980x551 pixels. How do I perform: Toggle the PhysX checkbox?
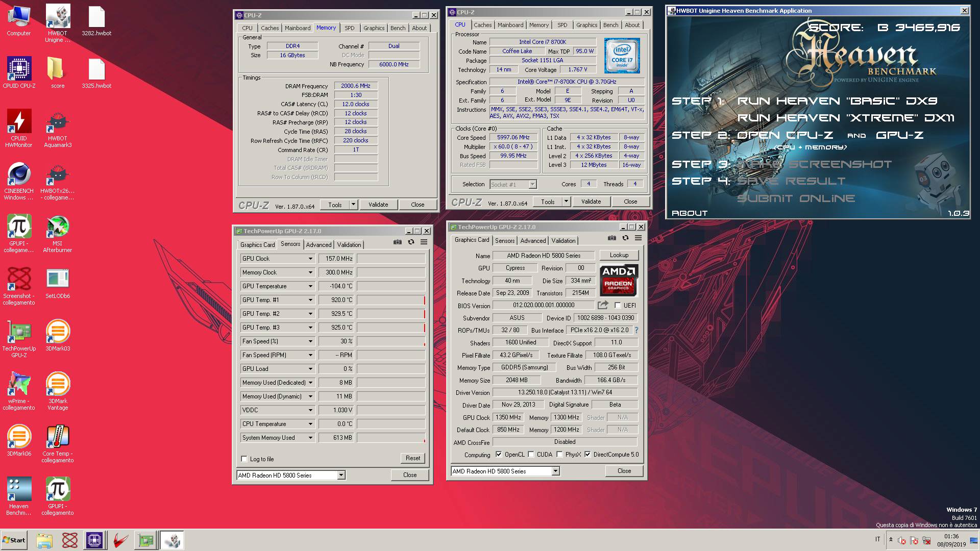[x=559, y=454]
